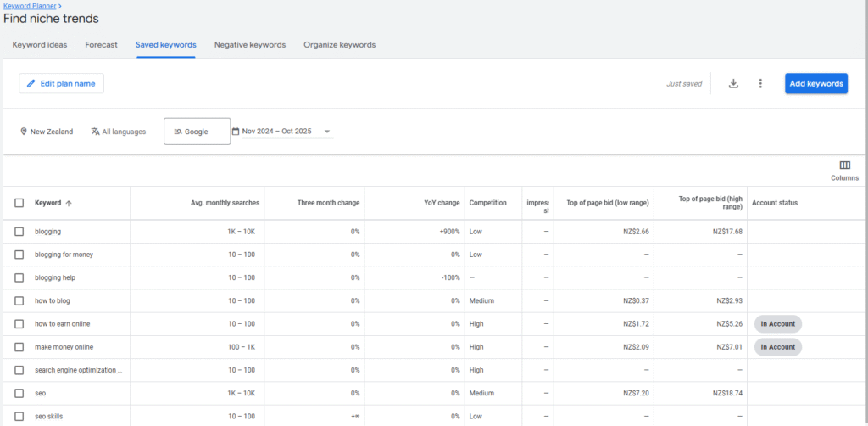The height and width of the screenshot is (426, 868).
Task: Sort by Avg. monthly searches column header
Action: [x=225, y=203]
